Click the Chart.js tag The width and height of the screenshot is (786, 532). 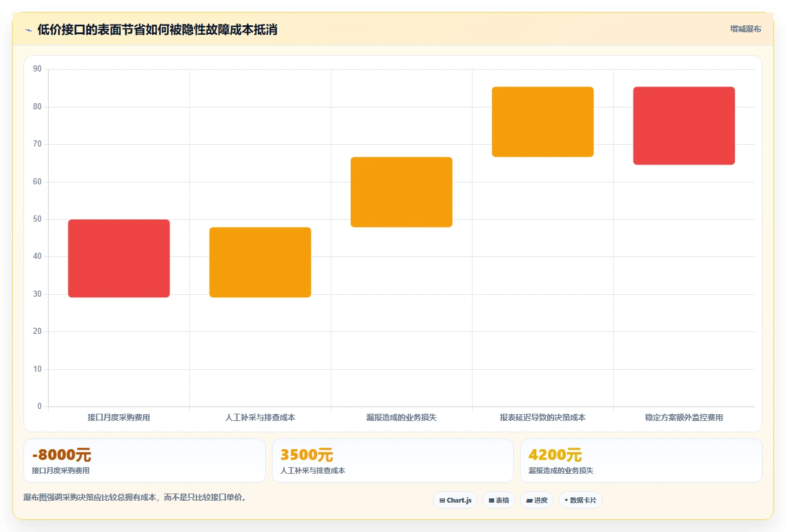(x=455, y=500)
